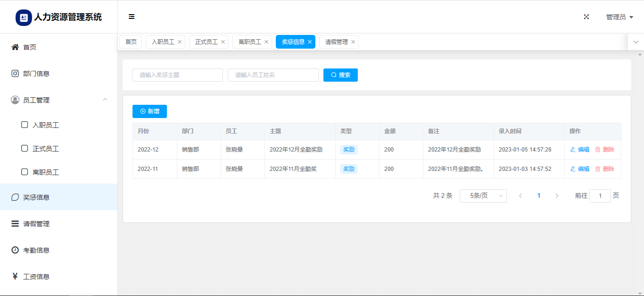Open the 5条/页 page size dropdown
This screenshot has width=644, height=296.
coord(483,196)
